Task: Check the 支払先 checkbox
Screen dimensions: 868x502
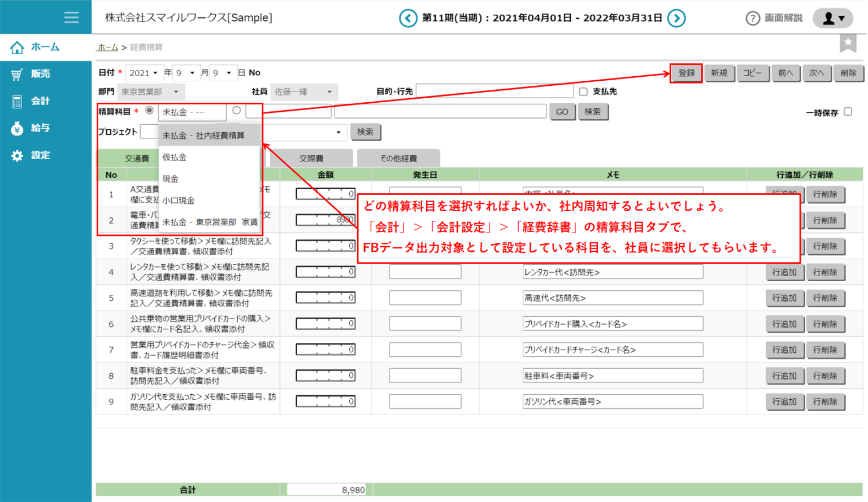Action: [x=583, y=91]
